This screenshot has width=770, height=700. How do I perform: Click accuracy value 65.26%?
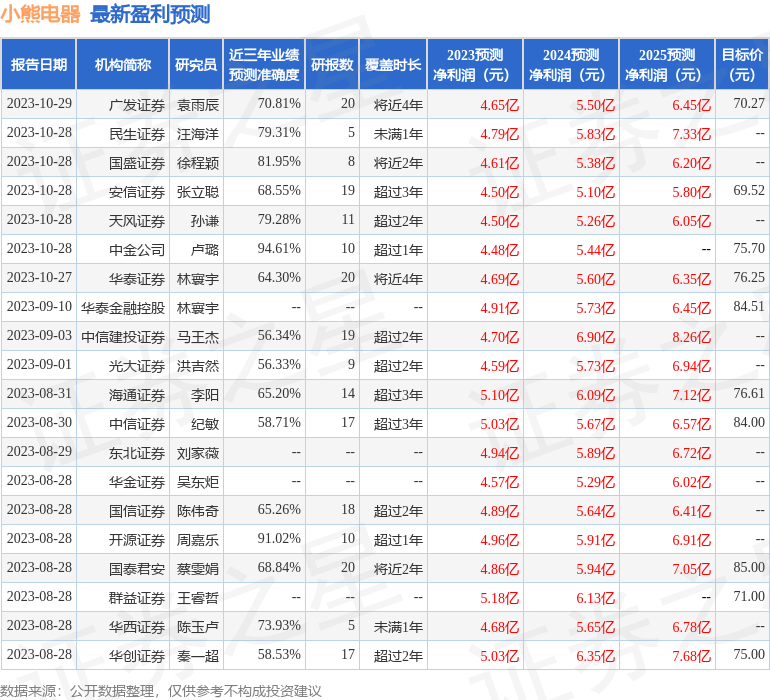coord(279,509)
